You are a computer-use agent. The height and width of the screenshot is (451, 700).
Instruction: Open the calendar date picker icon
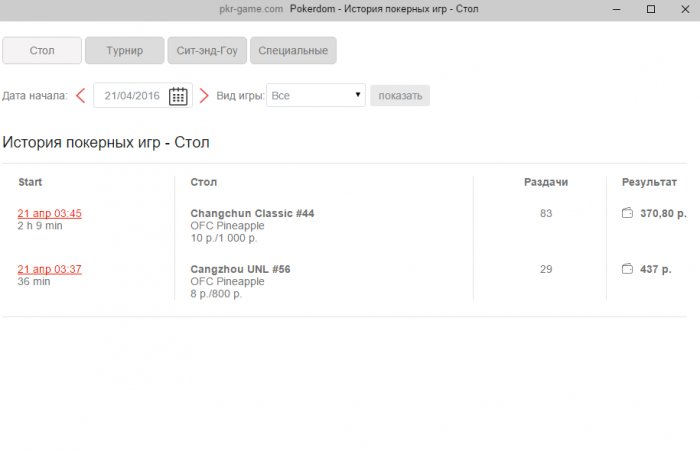pyautogui.click(x=178, y=96)
